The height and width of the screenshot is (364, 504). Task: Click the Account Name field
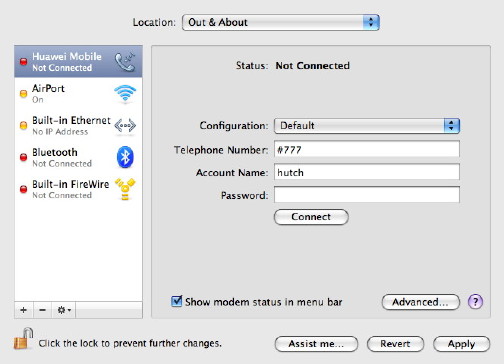click(367, 172)
